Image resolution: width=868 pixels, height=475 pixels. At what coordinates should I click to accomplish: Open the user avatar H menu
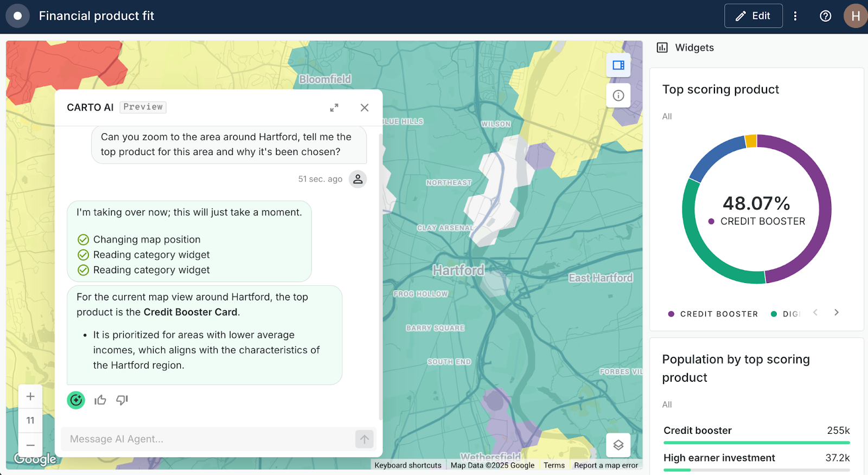(856, 16)
